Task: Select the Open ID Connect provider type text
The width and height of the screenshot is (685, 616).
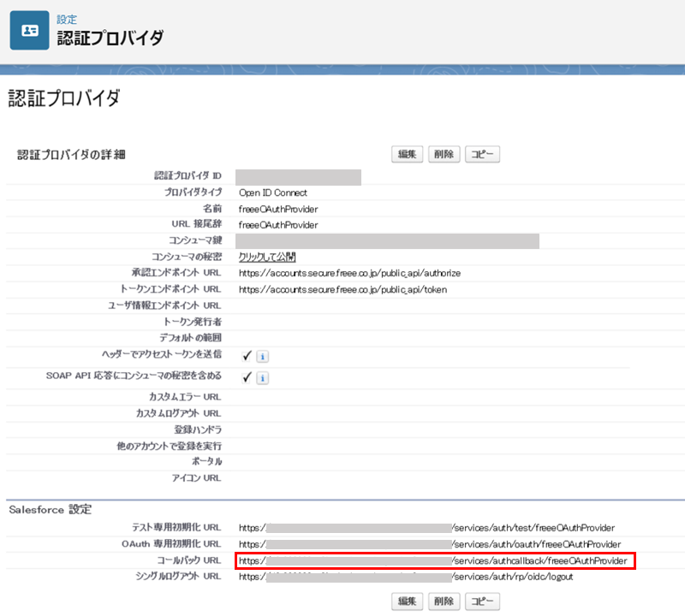Action: click(273, 192)
